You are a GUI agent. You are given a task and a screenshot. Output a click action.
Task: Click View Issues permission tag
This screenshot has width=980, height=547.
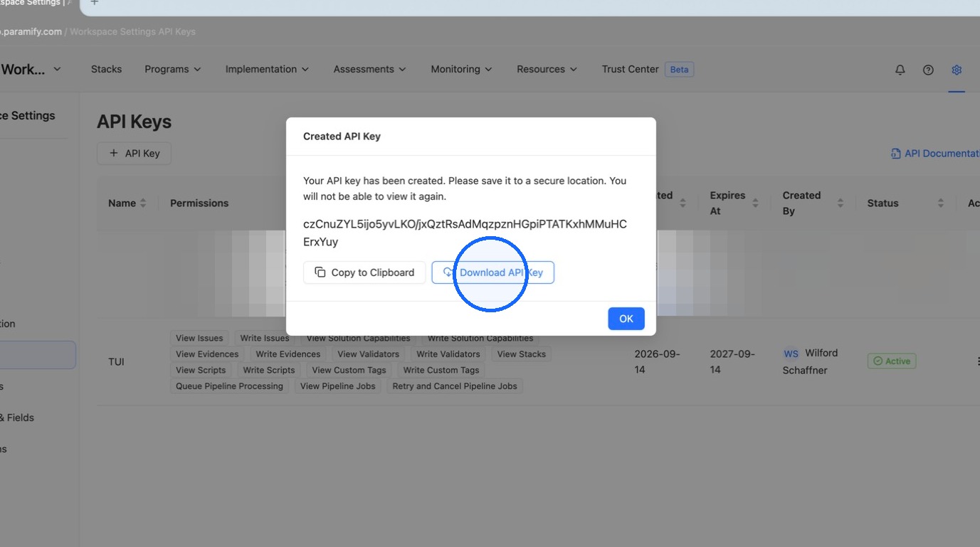click(199, 339)
